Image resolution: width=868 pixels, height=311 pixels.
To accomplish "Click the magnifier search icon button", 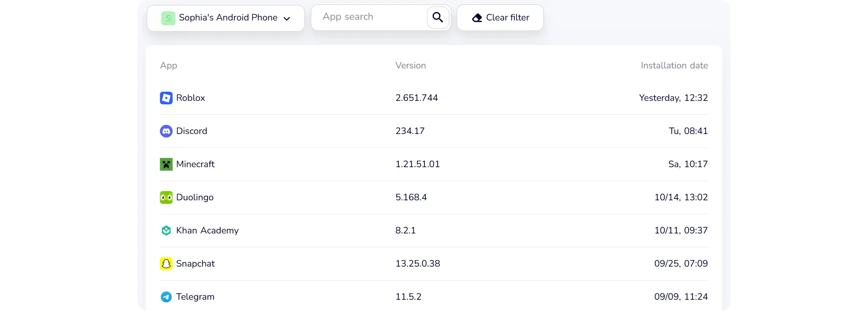I will pyautogui.click(x=438, y=17).
